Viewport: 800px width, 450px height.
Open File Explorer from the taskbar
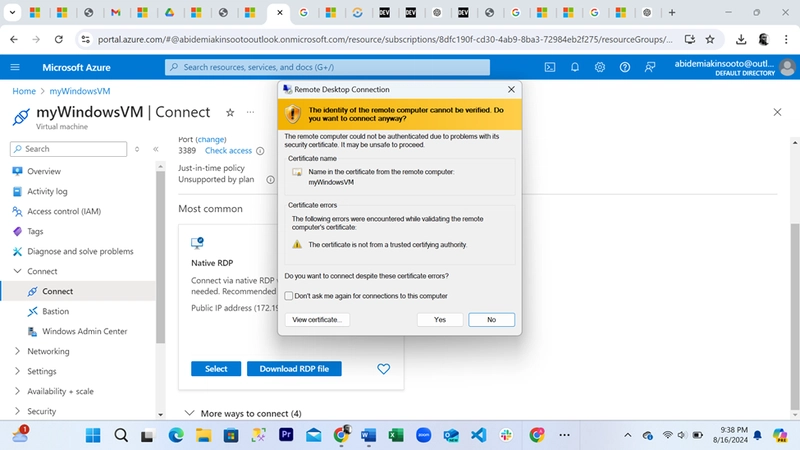tap(204, 435)
